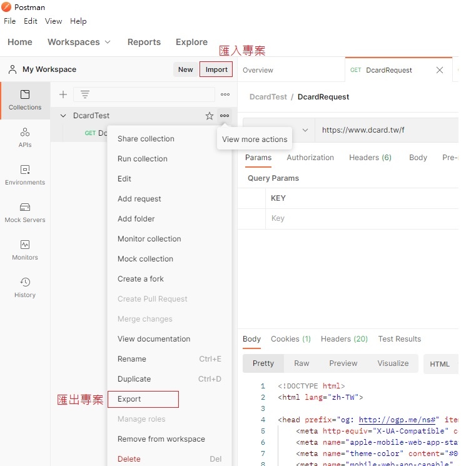Open the View menu
The width and height of the screenshot is (476, 466).
tap(53, 21)
